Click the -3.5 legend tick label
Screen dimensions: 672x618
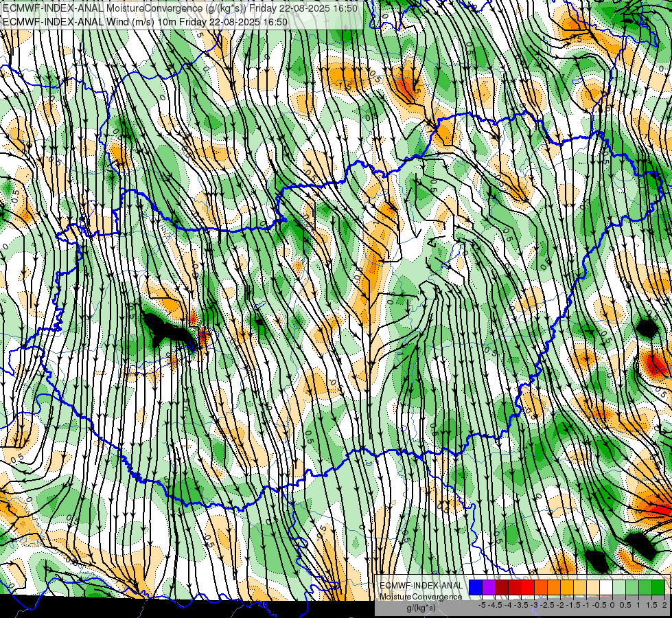(x=521, y=605)
